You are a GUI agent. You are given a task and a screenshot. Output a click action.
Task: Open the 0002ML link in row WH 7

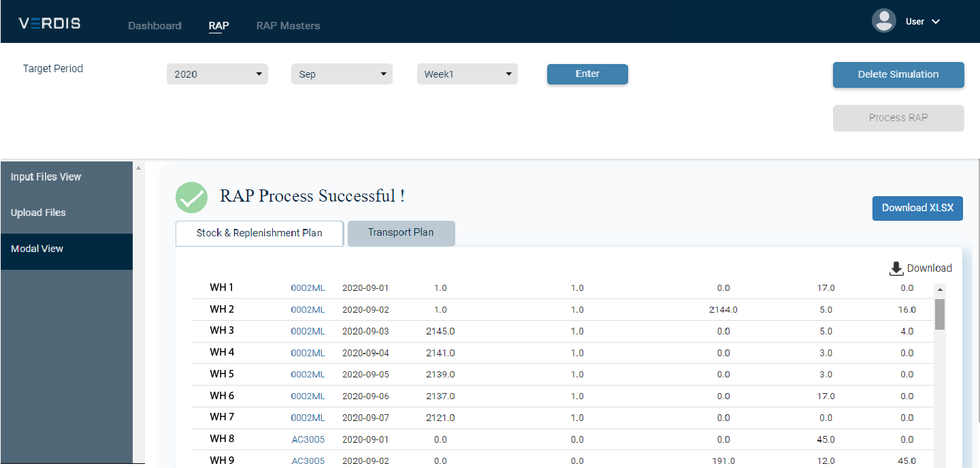[x=308, y=418]
